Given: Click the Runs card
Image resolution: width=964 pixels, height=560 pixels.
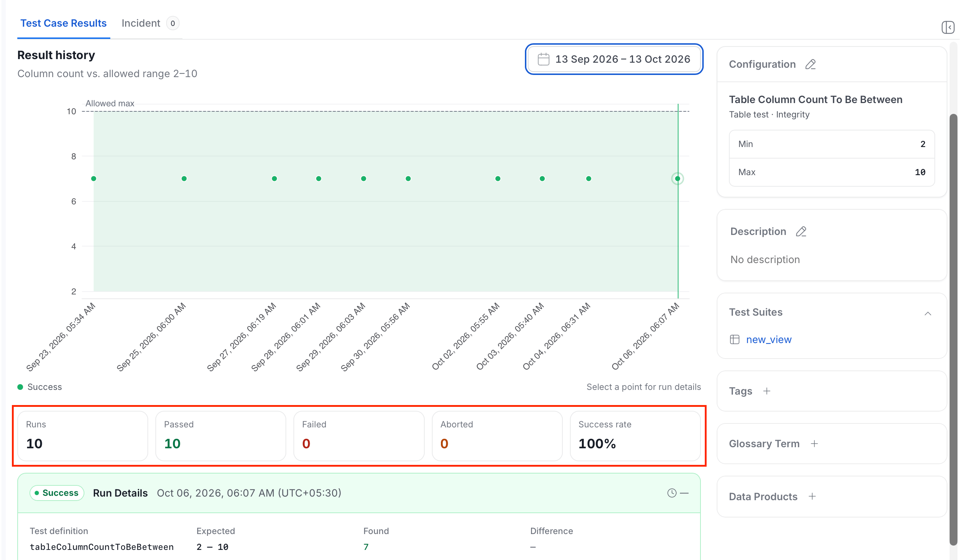Looking at the screenshot, I should tap(83, 436).
